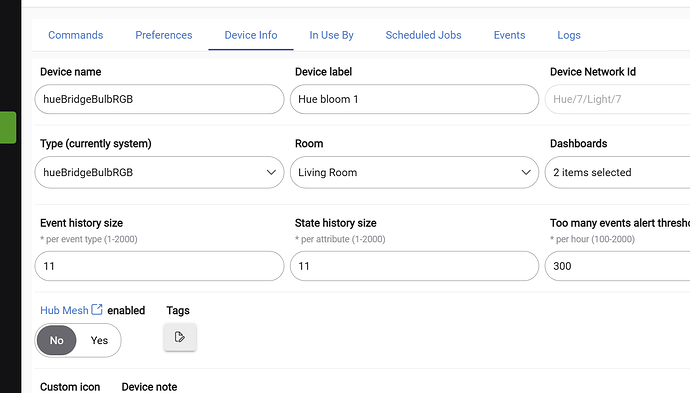Click the Hub Mesh external link icon

(97, 310)
